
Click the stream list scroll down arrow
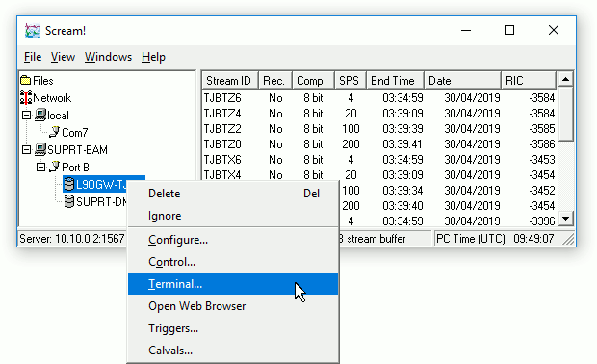tap(566, 219)
